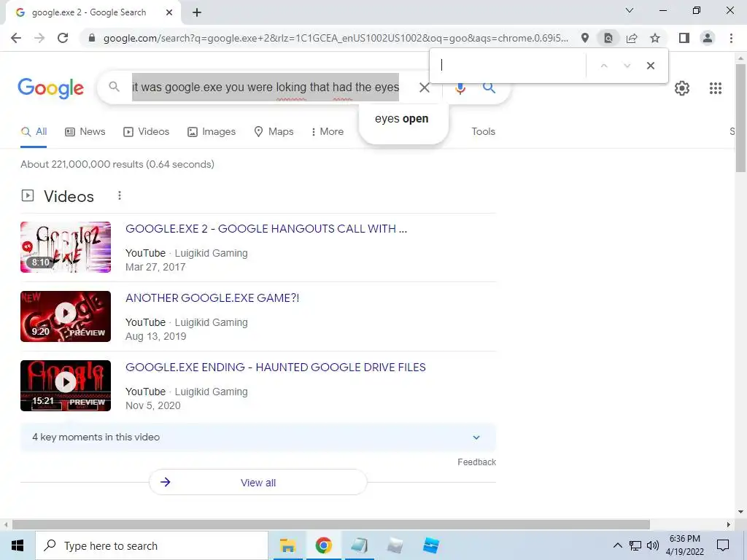
Task: Close the google.exe 2 tab
Action: coord(169,12)
